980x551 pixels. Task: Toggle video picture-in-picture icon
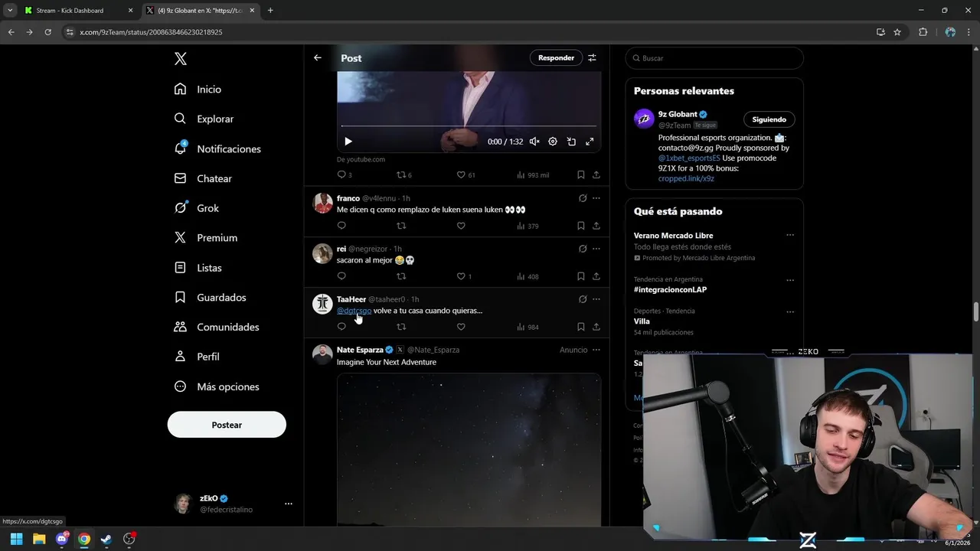tap(571, 142)
